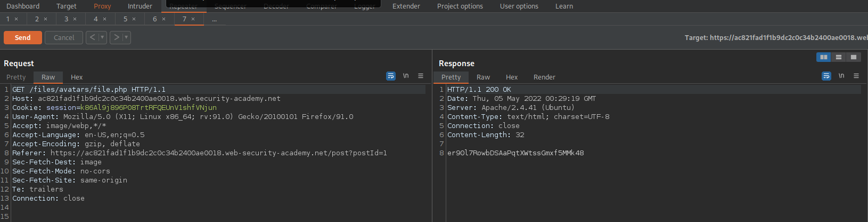This screenshot has width=868, height=222.
Task: Add a new Repeater tab via '...'
Action: click(214, 19)
